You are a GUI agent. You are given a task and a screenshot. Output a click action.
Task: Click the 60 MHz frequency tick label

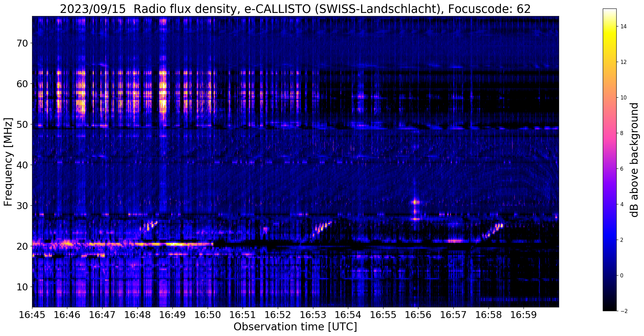pyautogui.click(x=22, y=84)
